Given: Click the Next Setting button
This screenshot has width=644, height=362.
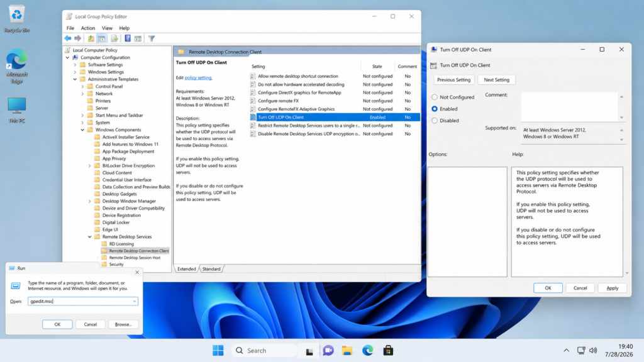Looking at the screenshot, I should point(496,80).
